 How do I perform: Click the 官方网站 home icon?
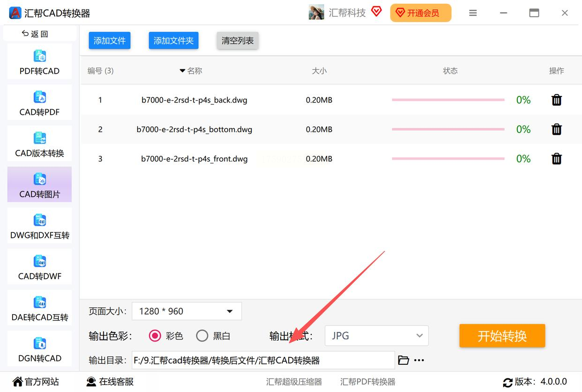click(x=17, y=382)
